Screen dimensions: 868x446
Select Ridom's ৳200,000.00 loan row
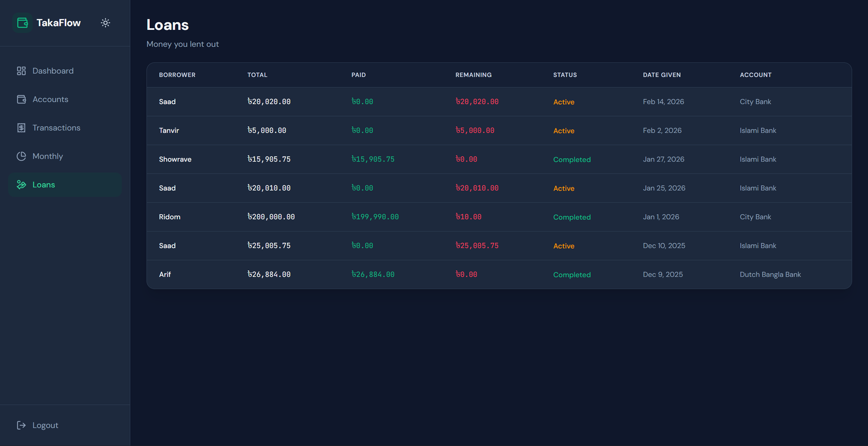271,217
